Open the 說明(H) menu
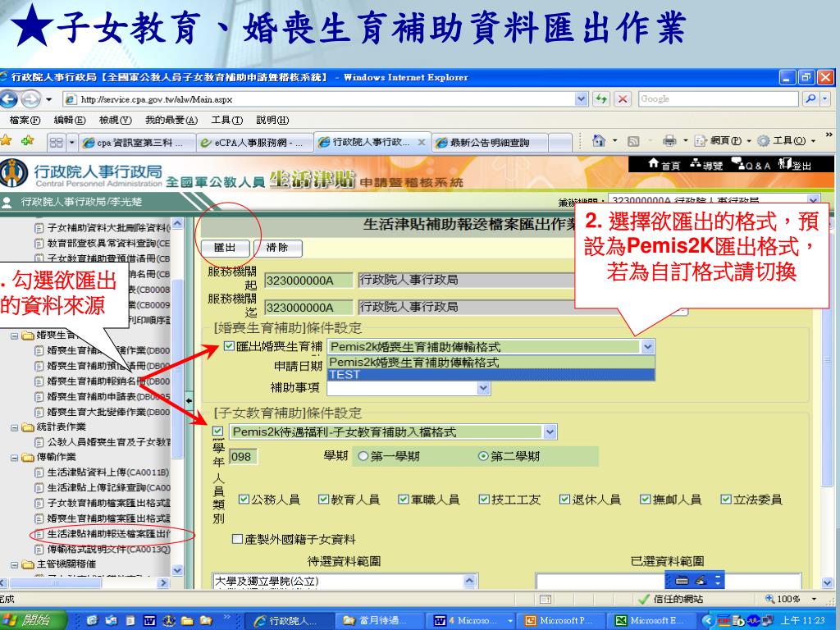The image size is (840, 630). (272, 120)
